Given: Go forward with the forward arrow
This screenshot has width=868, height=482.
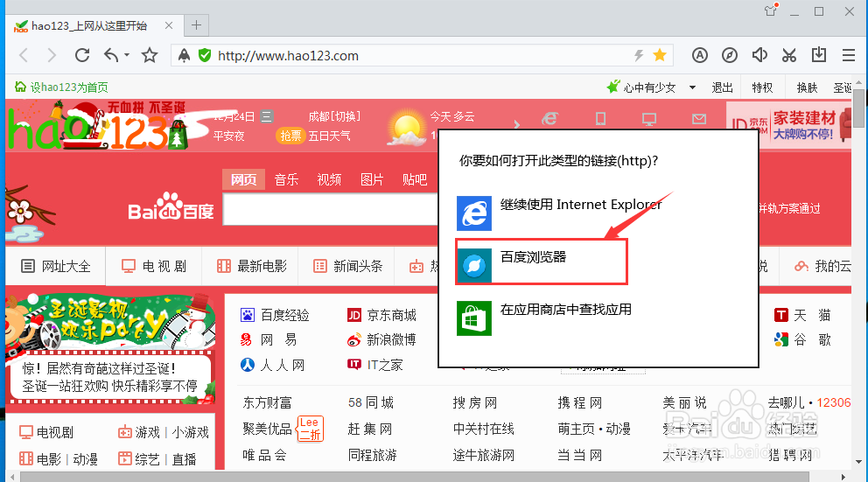Looking at the screenshot, I should click(52, 55).
